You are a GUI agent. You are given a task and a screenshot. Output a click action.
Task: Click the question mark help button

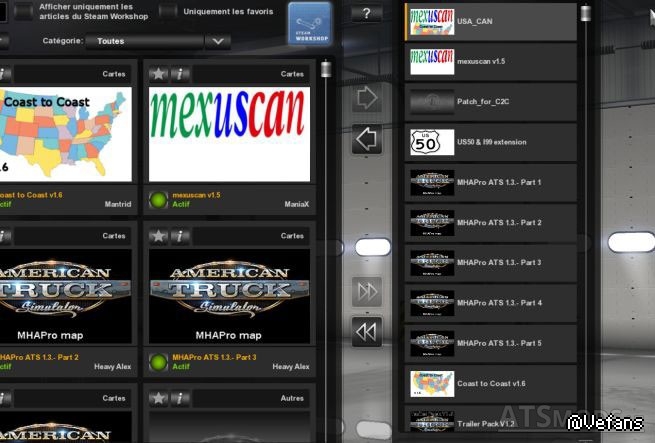(x=367, y=13)
